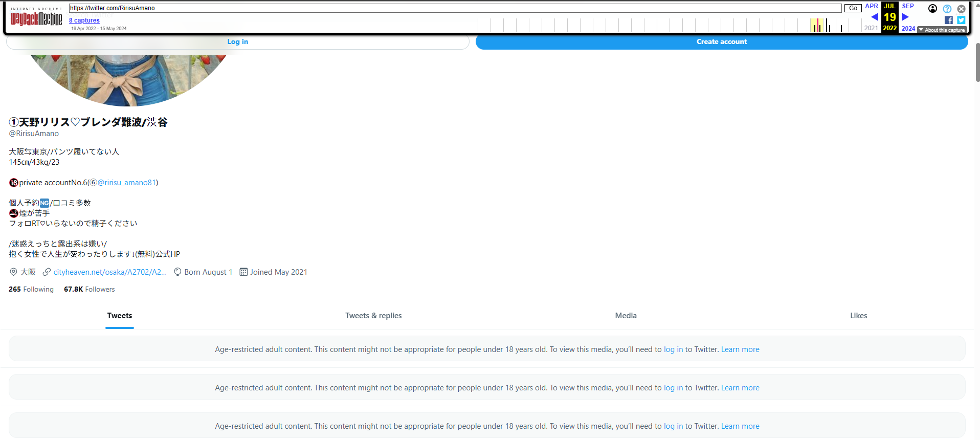This screenshot has height=440, width=980.
Task: Open the @ririsu_amano81 mention link
Action: [126, 183]
